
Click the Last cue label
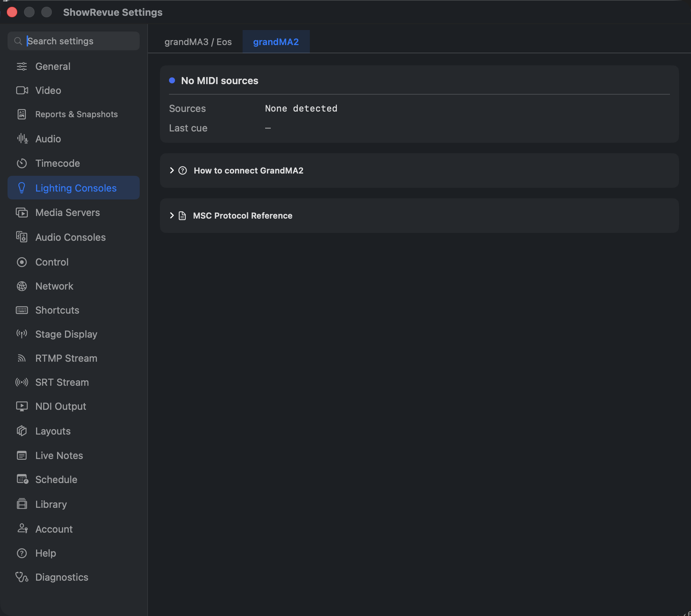188,128
